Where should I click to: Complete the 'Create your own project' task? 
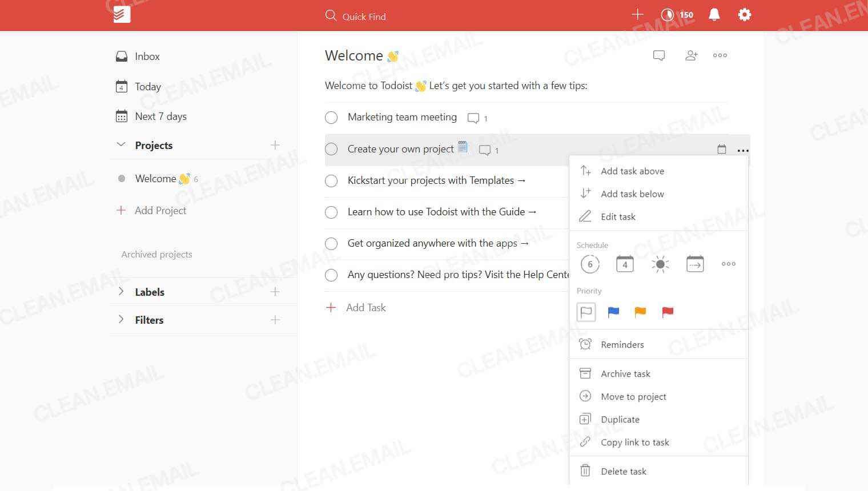(331, 148)
